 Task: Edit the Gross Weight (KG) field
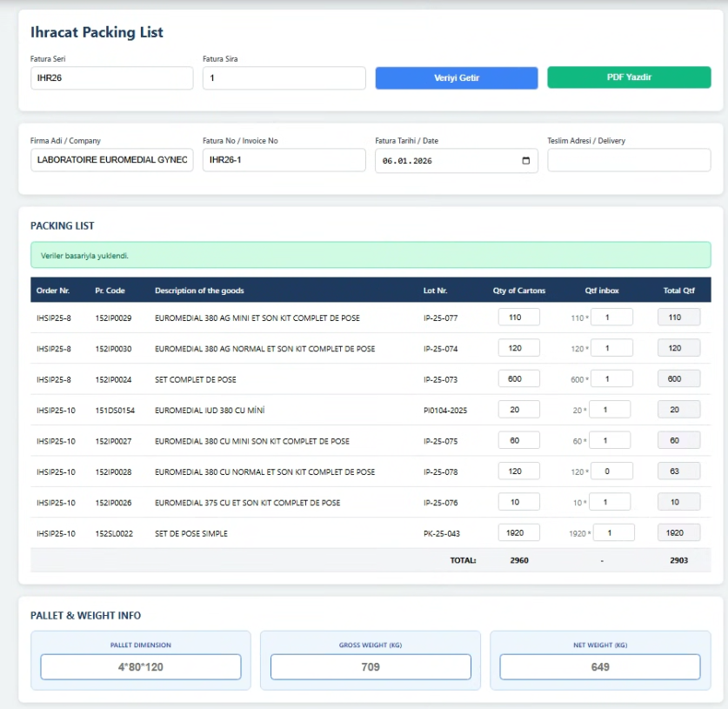point(371,667)
